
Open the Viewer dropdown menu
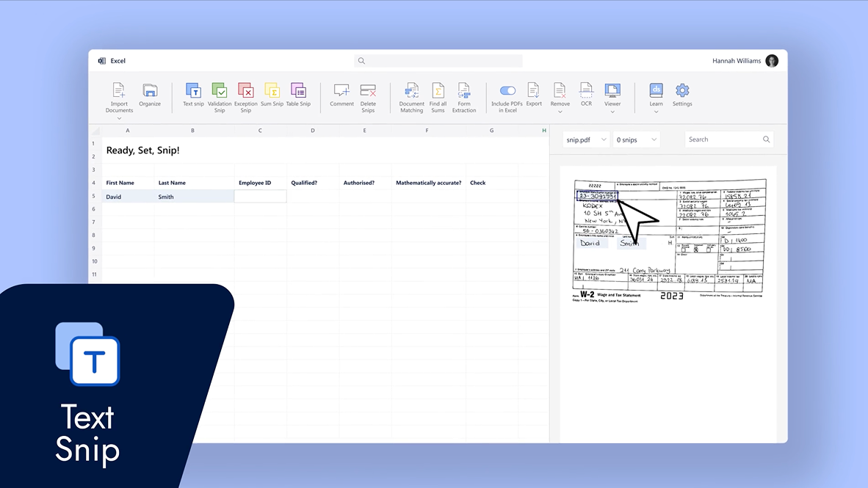click(x=612, y=112)
